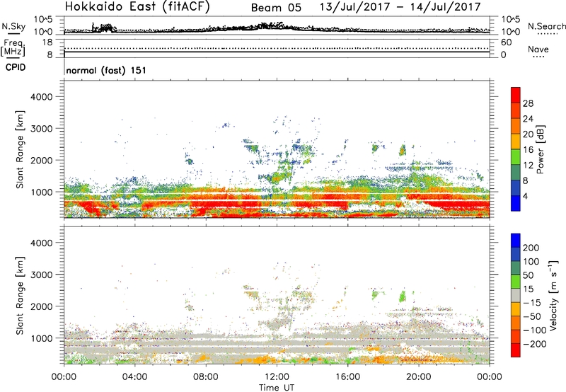
Task: Click the '2000' tick of the power panel
Action: tap(42, 160)
